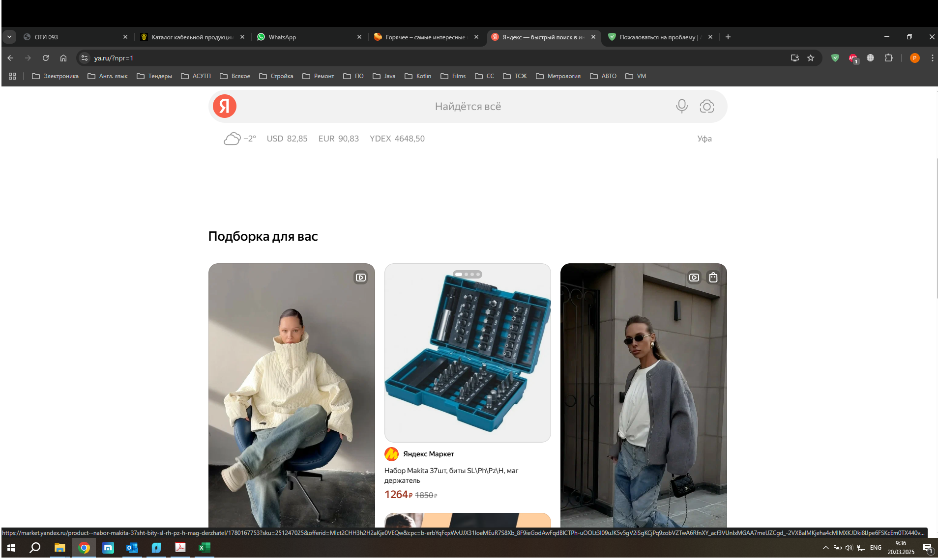Click the clipboard icon on the right photo card
The height and width of the screenshot is (560, 938).
[x=713, y=277]
